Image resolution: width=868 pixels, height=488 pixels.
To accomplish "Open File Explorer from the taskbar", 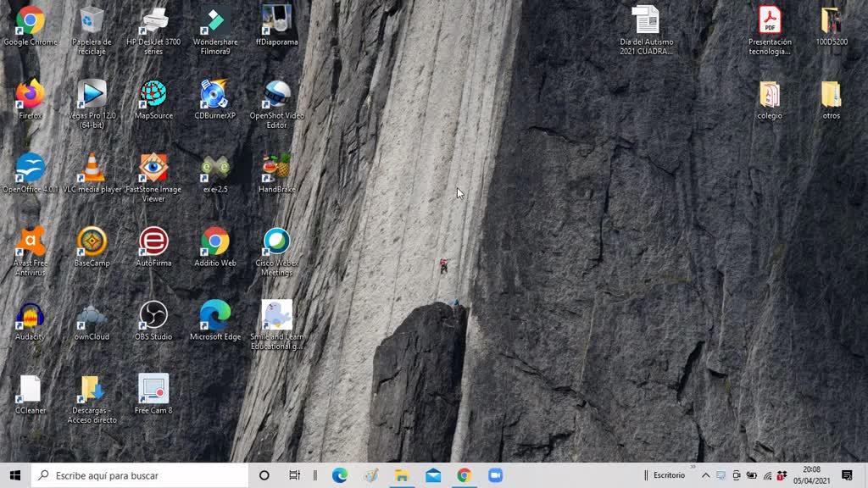I will [x=401, y=475].
